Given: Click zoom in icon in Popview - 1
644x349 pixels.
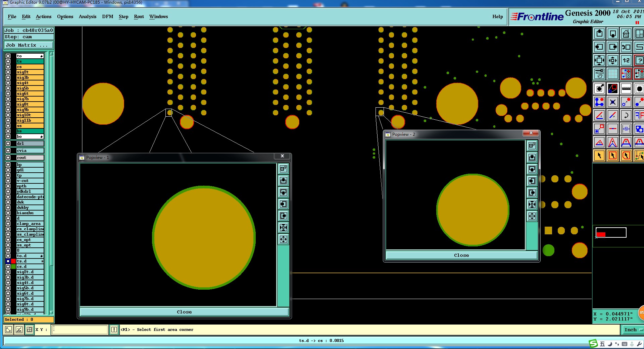Looking at the screenshot, I should (x=284, y=228).
